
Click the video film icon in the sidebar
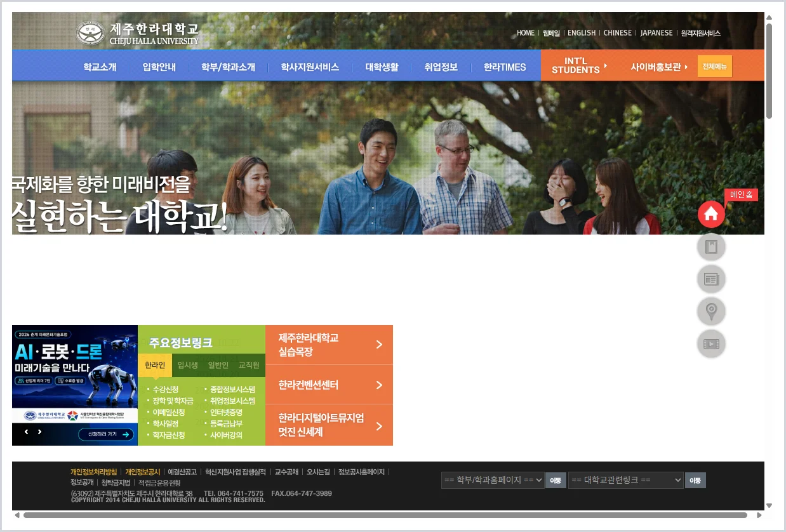click(x=711, y=343)
